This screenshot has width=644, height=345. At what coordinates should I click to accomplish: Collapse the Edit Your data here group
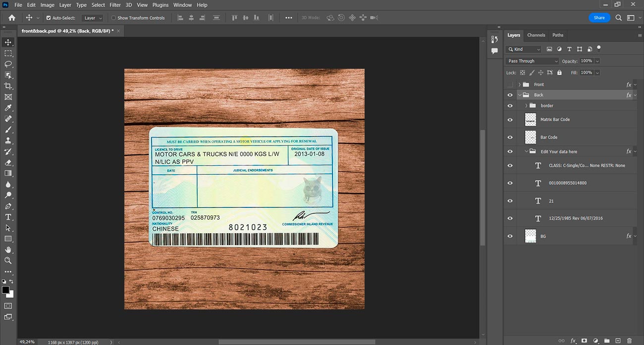(x=526, y=151)
